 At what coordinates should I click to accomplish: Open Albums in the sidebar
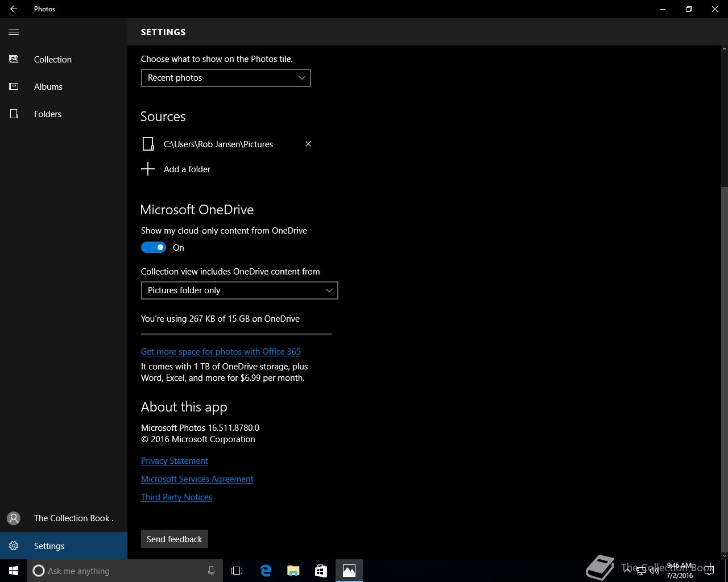[48, 87]
